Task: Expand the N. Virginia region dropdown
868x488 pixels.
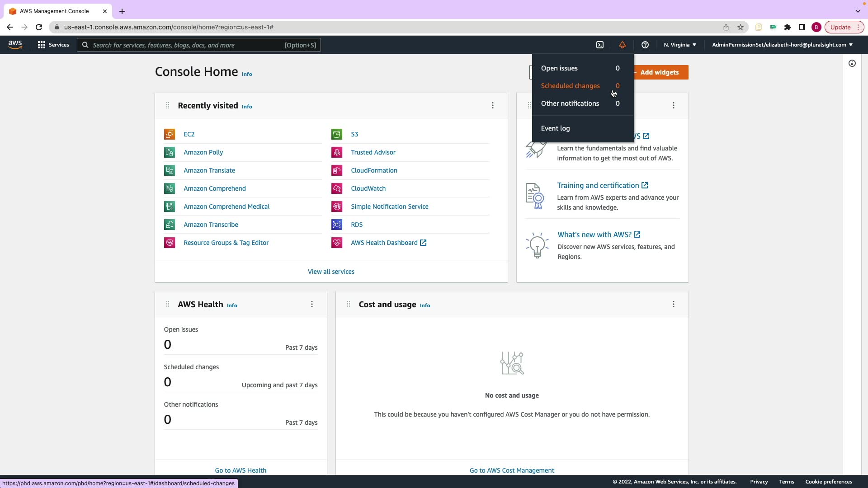Action: [680, 45]
